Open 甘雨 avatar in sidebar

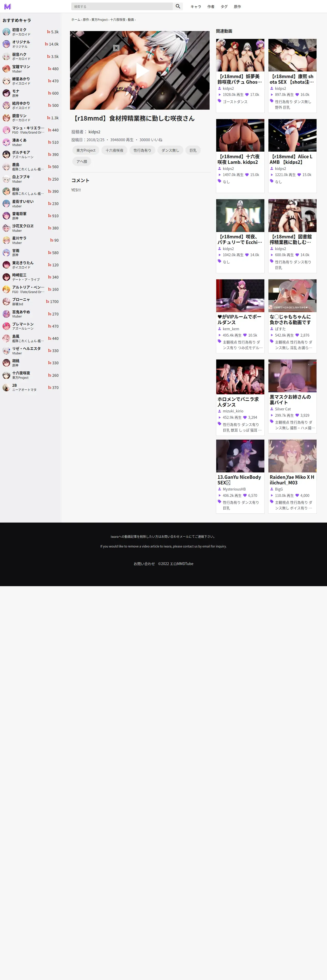pos(6,253)
